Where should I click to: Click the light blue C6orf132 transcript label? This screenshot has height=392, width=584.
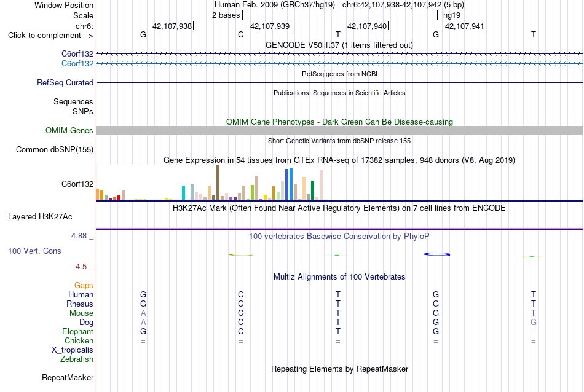[x=77, y=64]
